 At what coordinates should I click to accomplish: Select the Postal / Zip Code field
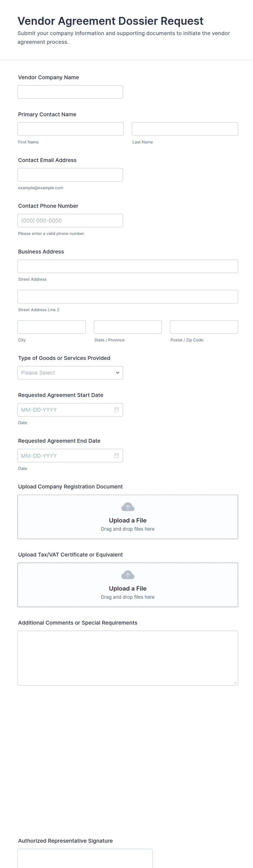[204, 327]
